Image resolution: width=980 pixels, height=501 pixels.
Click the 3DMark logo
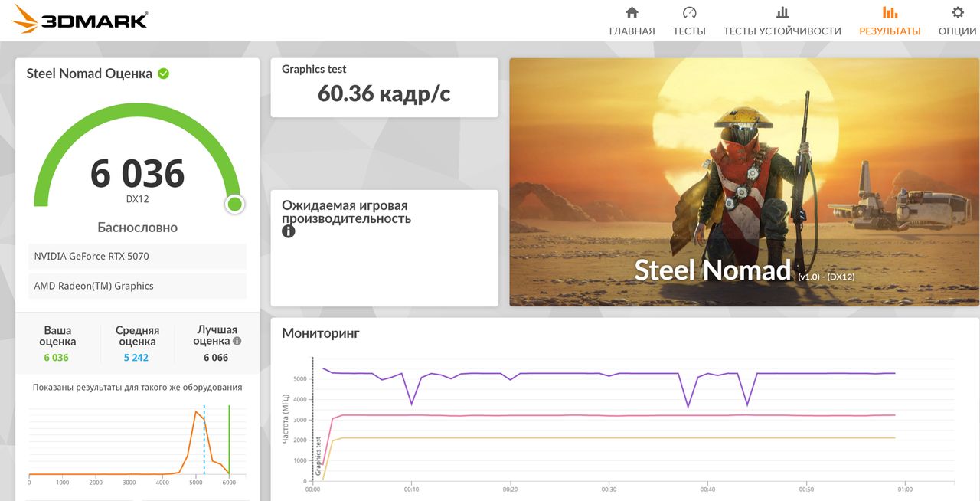[80, 19]
